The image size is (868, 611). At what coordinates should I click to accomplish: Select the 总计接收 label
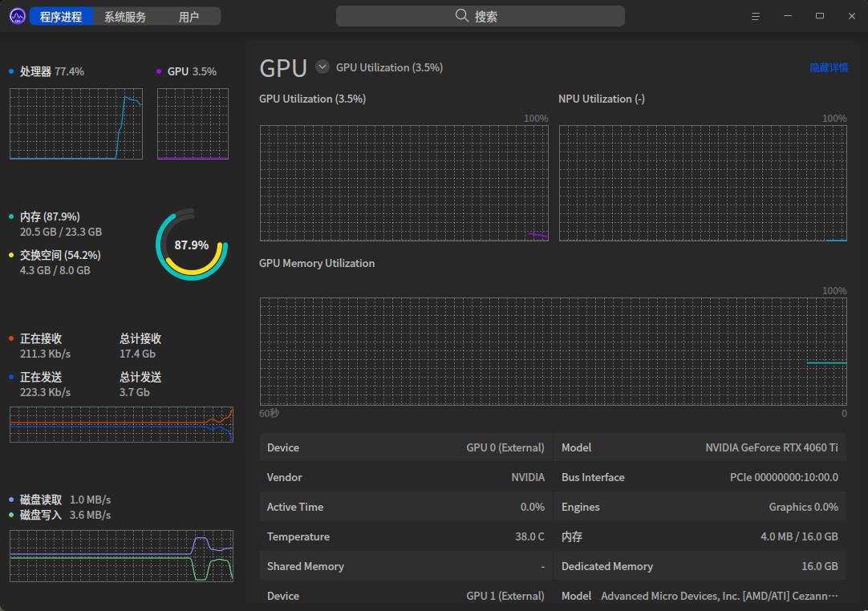pos(140,338)
